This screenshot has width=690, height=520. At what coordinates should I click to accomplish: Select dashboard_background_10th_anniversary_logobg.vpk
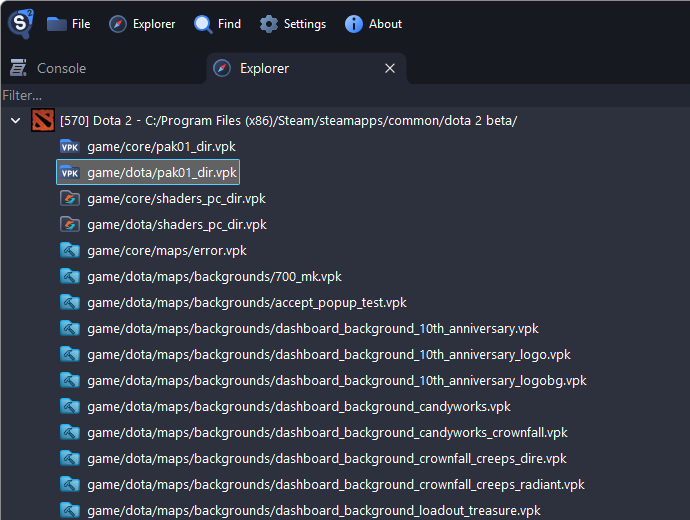point(337,380)
